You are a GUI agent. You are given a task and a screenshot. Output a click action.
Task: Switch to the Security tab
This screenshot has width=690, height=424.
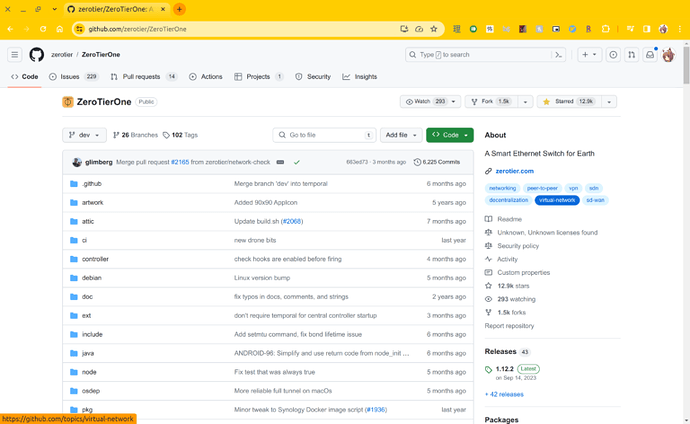[313, 77]
